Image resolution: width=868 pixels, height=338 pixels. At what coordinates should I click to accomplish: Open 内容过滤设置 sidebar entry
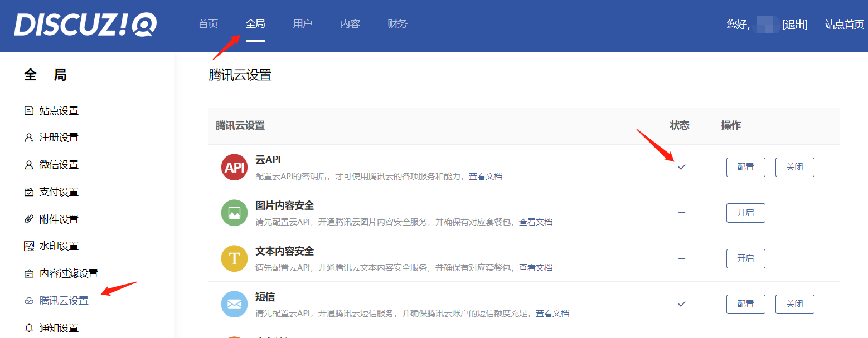click(x=69, y=273)
